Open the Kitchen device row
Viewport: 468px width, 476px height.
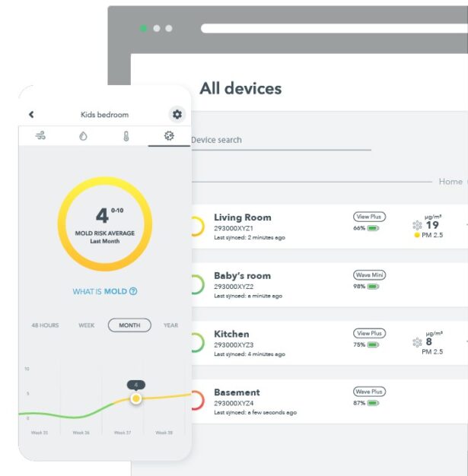tap(330, 343)
